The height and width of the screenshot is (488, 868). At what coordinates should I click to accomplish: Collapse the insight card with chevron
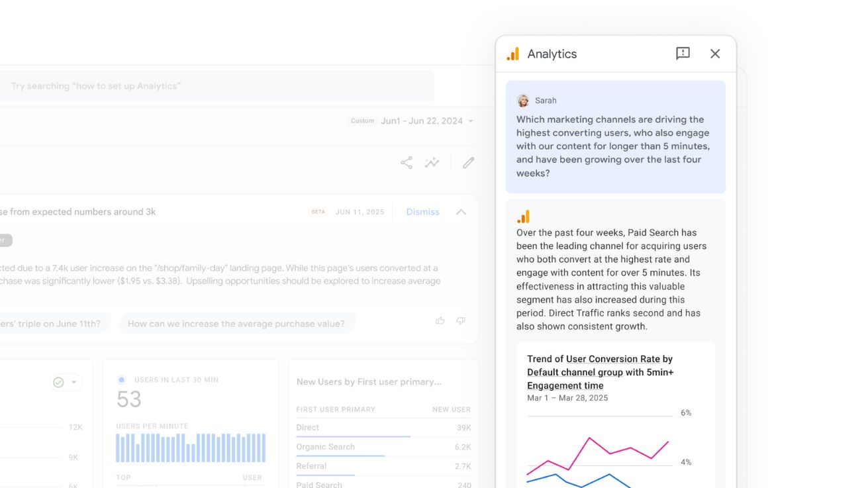pos(461,212)
